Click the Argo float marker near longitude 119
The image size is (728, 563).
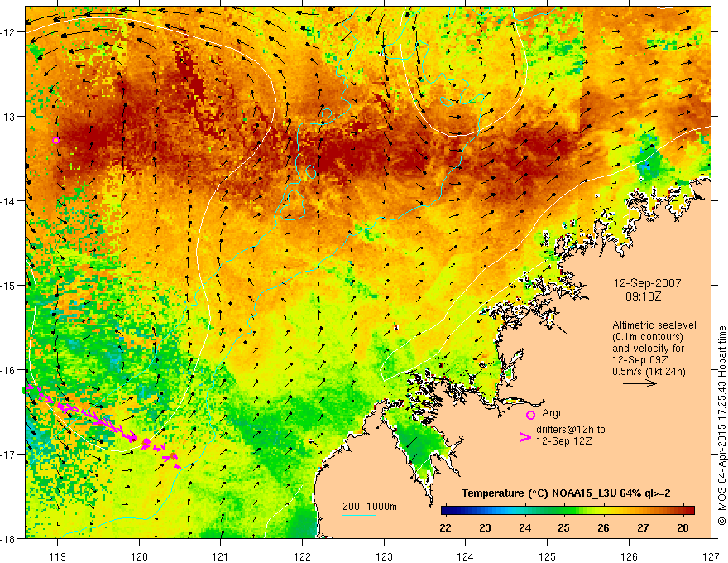[x=55, y=140]
